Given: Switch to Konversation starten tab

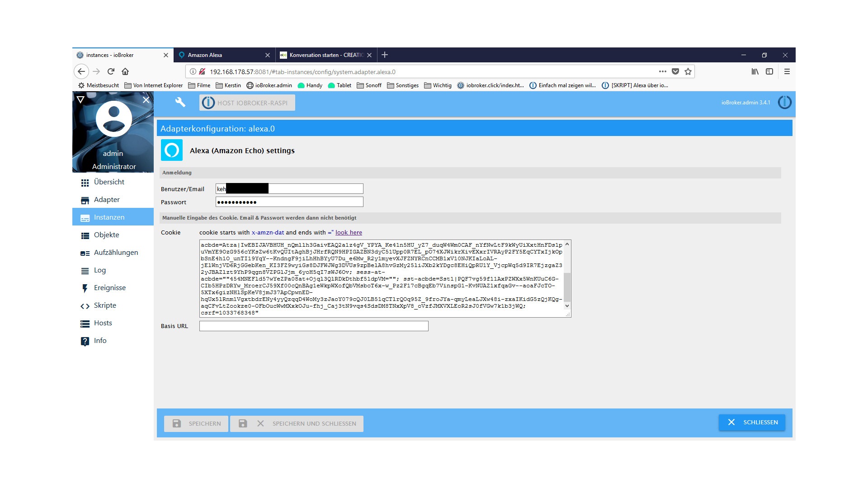Looking at the screenshot, I should (x=326, y=55).
